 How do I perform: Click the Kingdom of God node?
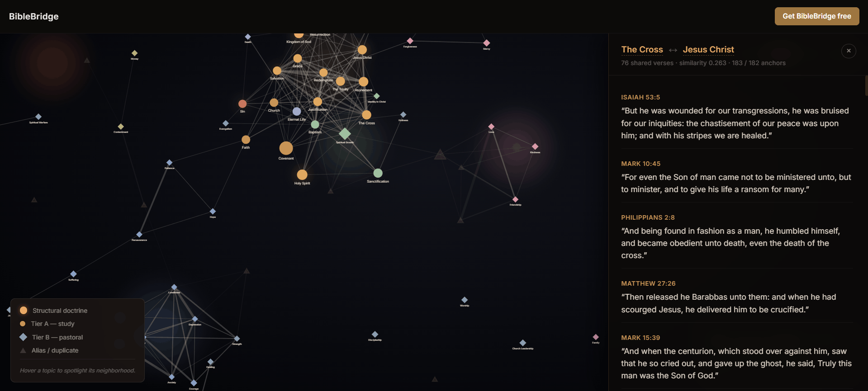(x=299, y=34)
